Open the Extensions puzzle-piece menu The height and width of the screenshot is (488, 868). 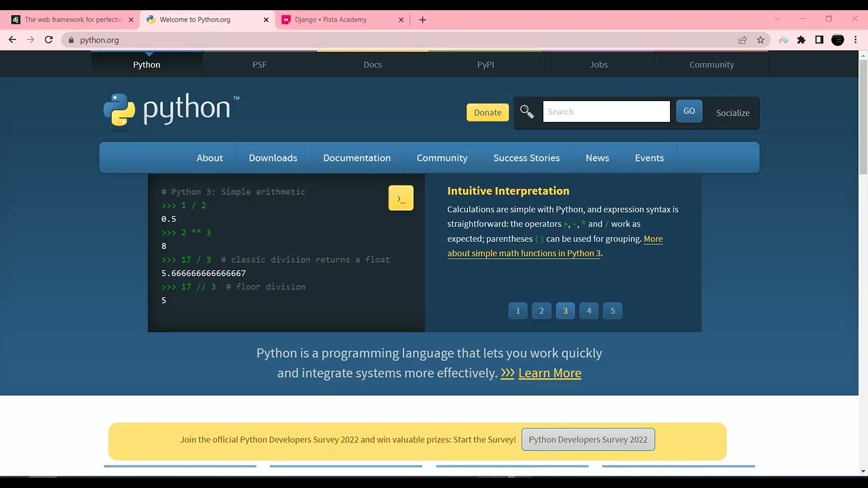[x=802, y=40]
